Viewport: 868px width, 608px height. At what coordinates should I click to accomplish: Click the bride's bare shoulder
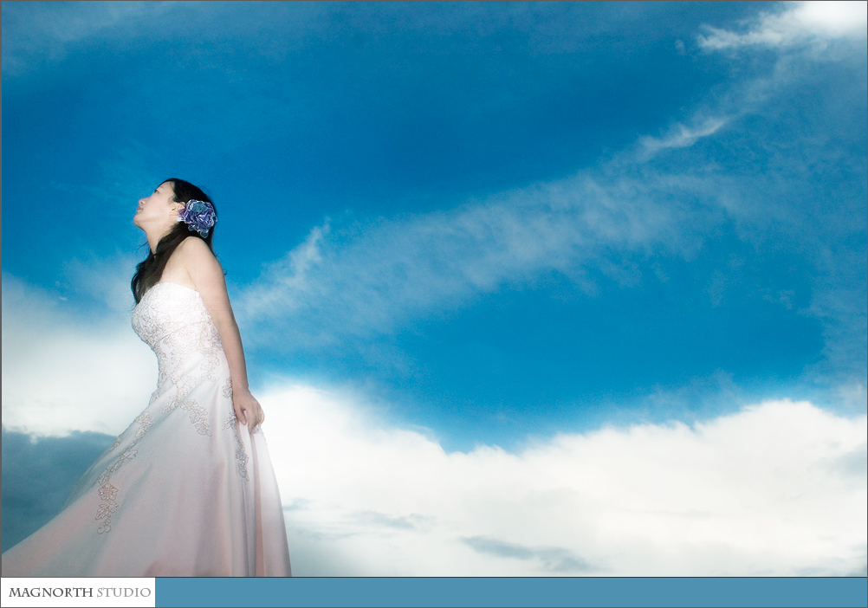[x=199, y=258]
